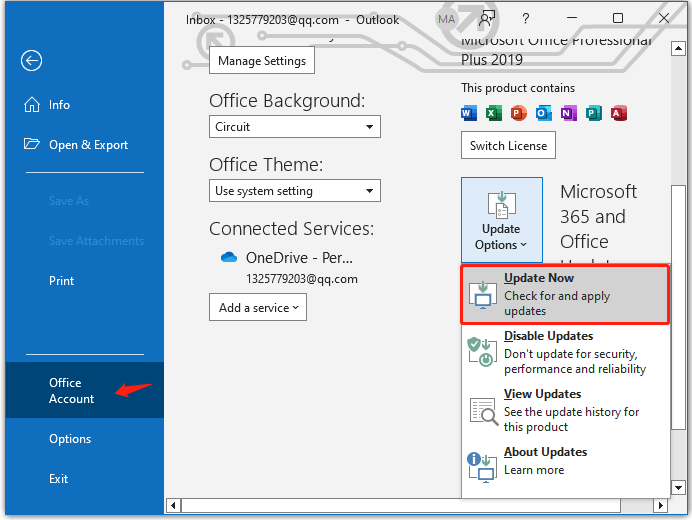The image size is (692, 520).
Task: Click the This product contains label
Action: click(518, 88)
